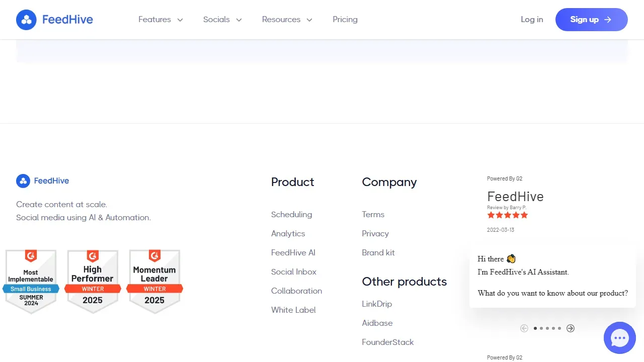
Task: Expand the Features dropdown menu
Action: click(x=160, y=20)
